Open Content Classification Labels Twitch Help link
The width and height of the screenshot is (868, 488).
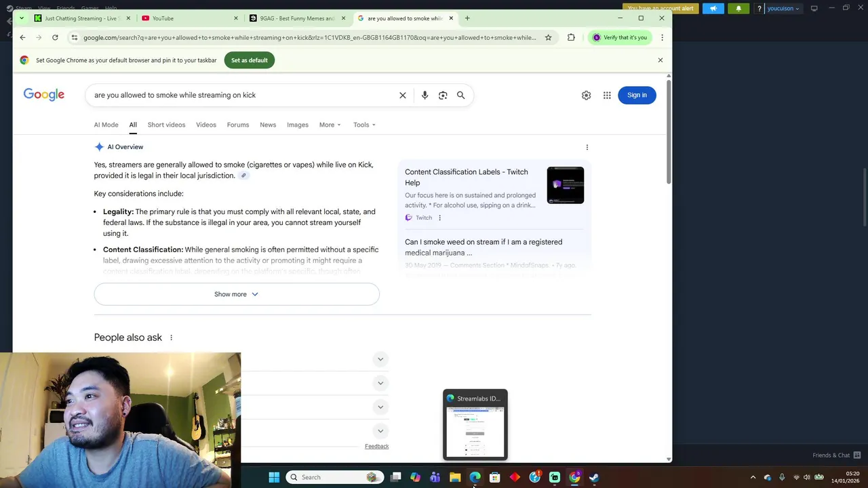click(x=466, y=177)
